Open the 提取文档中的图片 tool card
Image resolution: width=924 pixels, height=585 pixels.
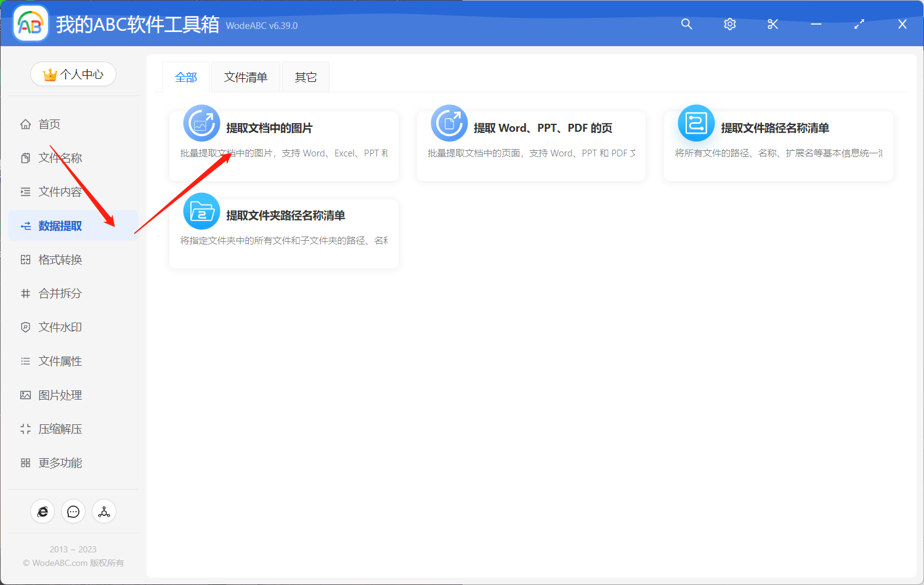(x=283, y=146)
